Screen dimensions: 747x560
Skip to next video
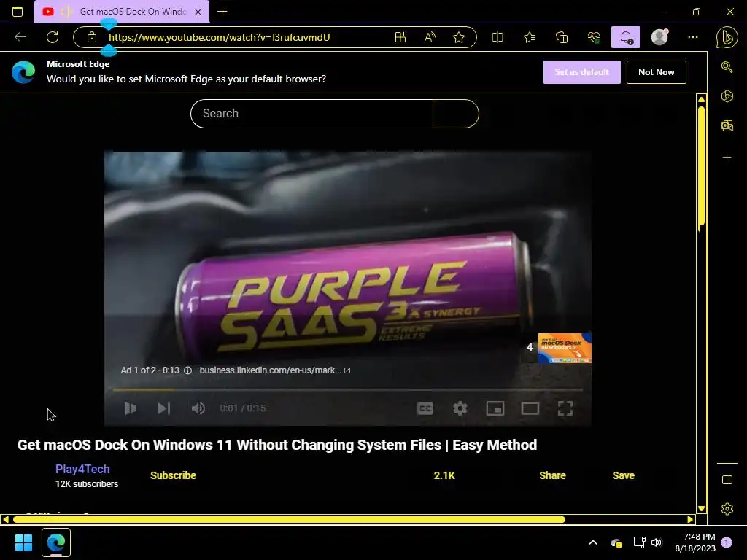point(164,408)
